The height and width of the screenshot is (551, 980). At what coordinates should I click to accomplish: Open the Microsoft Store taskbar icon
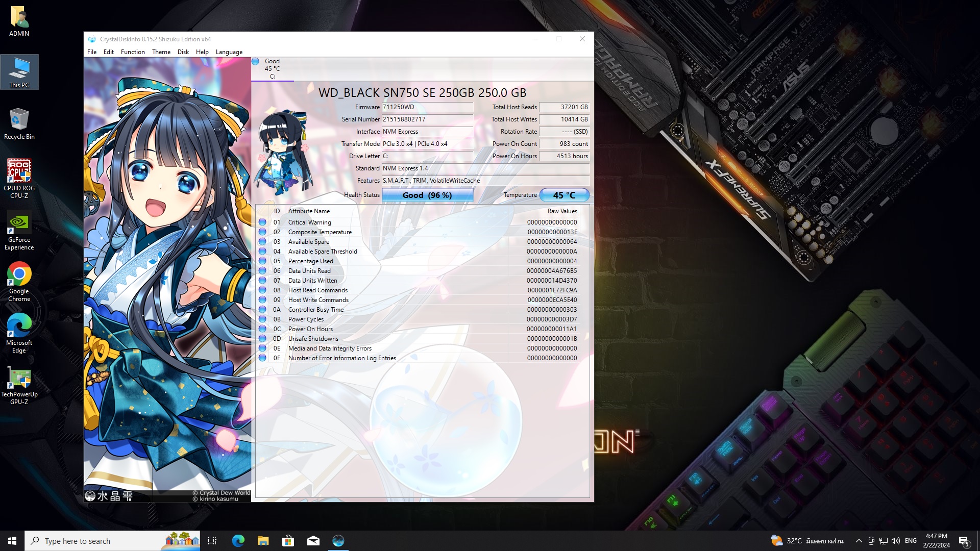(288, 541)
